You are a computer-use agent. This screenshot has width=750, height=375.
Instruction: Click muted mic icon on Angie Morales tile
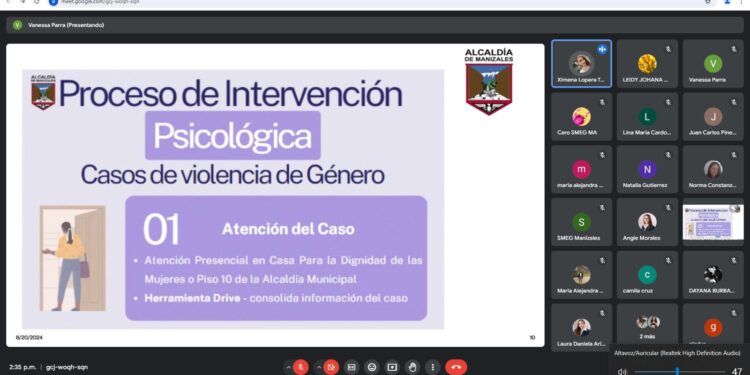pyautogui.click(x=668, y=208)
